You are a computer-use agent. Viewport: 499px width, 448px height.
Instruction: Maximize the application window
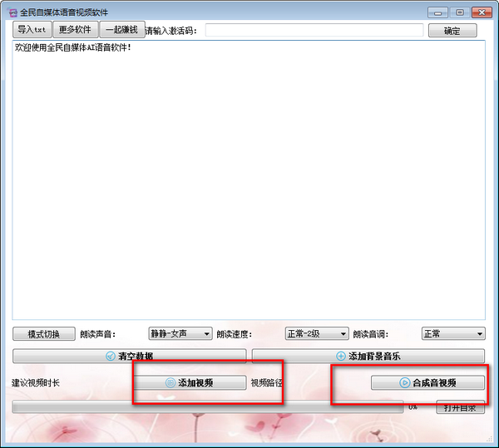coord(458,12)
